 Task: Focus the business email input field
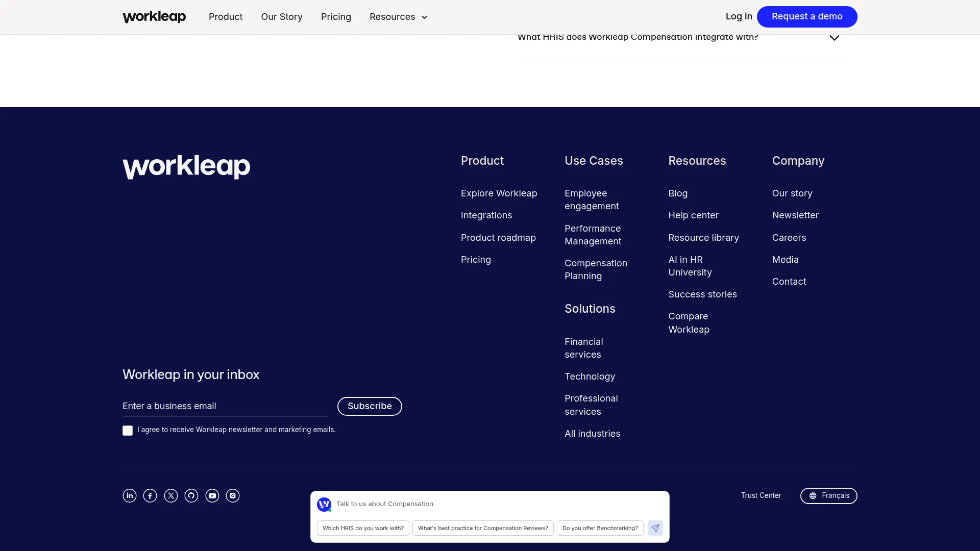pos(225,406)
